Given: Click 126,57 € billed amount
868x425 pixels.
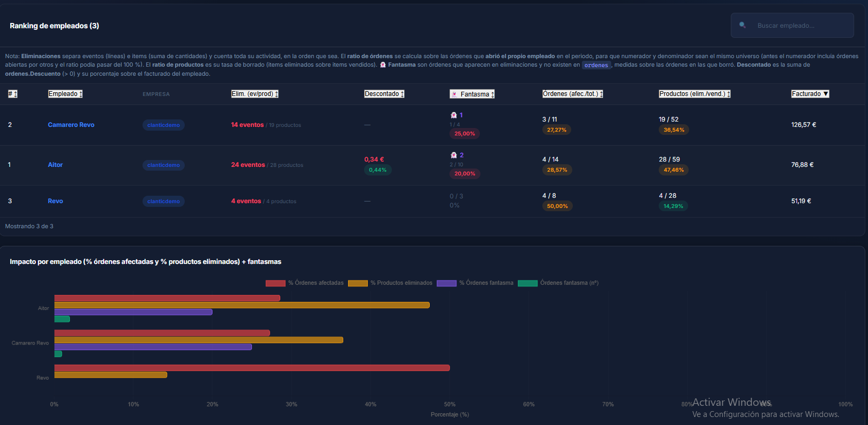Looking at the screenshot, I should pyautogui.click(x=803, y=125).
